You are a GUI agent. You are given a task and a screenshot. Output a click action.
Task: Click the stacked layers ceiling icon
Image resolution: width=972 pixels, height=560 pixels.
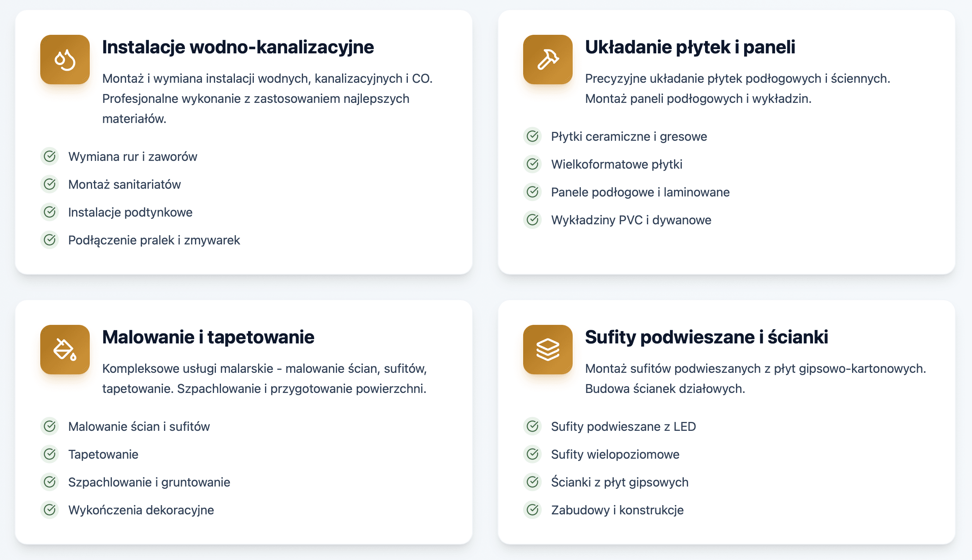pos(548,350)
